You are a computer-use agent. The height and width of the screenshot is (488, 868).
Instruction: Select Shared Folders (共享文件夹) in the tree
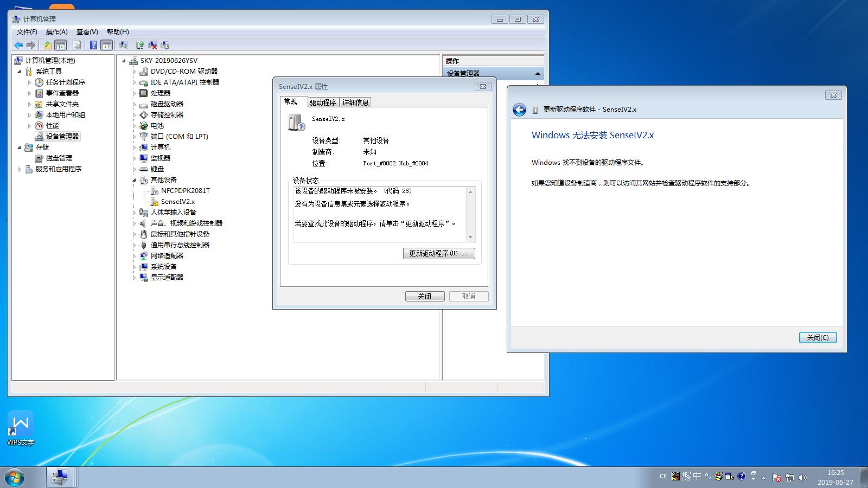point(62,104)
